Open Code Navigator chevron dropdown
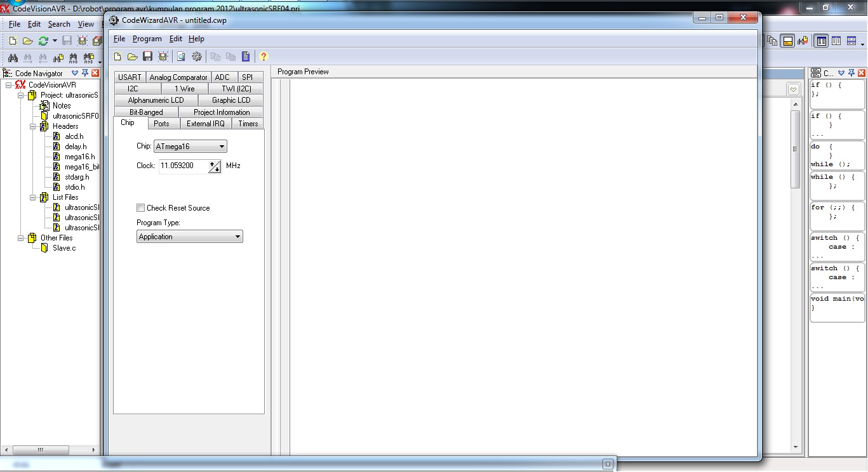The image size is (868, 472). click(x=75, y=73)
